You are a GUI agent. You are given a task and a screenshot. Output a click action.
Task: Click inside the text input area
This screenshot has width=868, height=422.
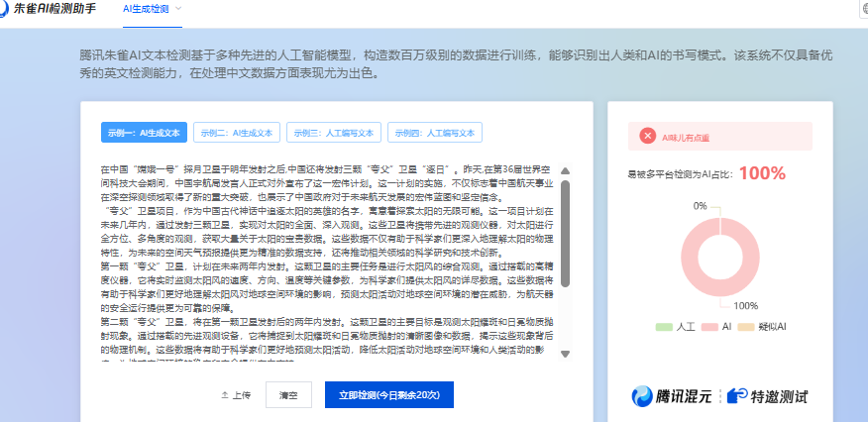pos(327,263)
